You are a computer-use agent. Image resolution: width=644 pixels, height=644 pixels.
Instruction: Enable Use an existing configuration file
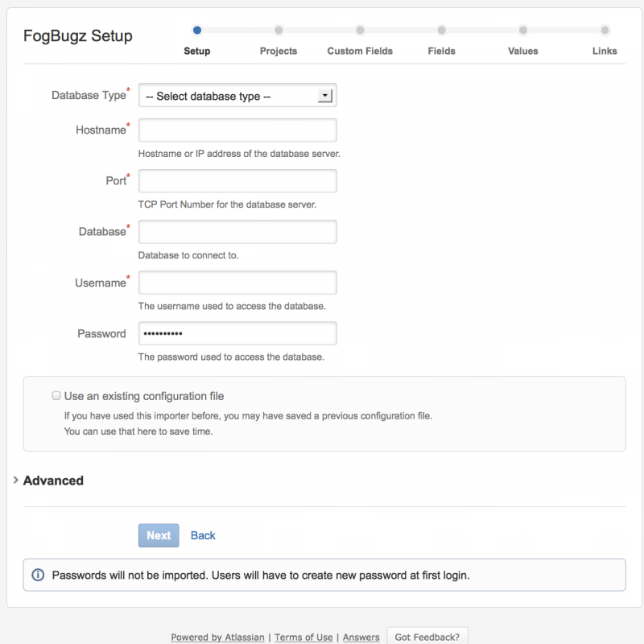click(56, 396)
